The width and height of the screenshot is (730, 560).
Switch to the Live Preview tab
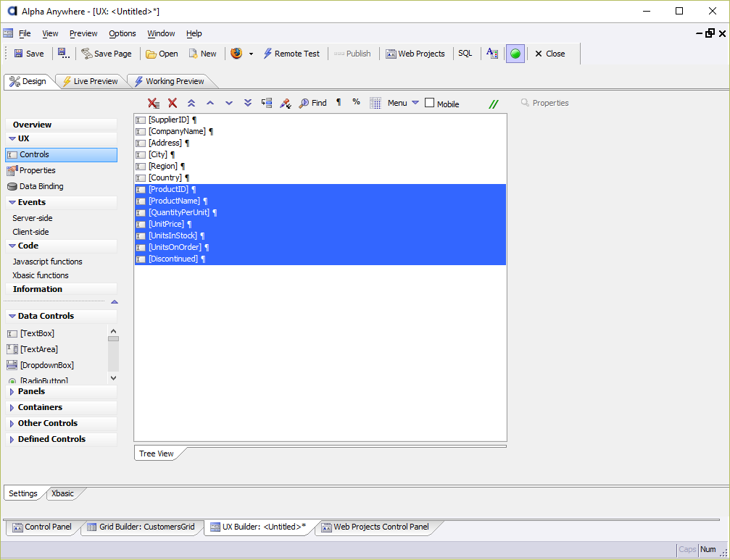click(91, 81)
